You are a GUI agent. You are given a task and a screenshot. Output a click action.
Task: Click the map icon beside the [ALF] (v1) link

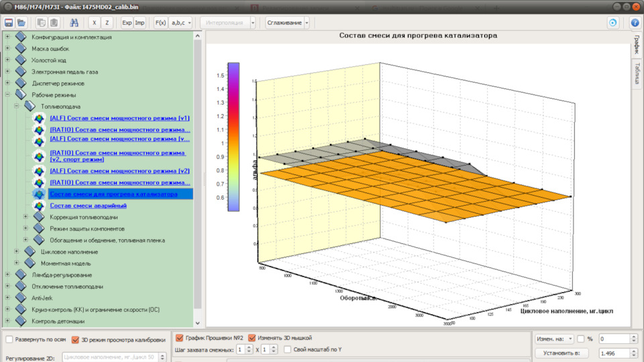coord(39,118)
